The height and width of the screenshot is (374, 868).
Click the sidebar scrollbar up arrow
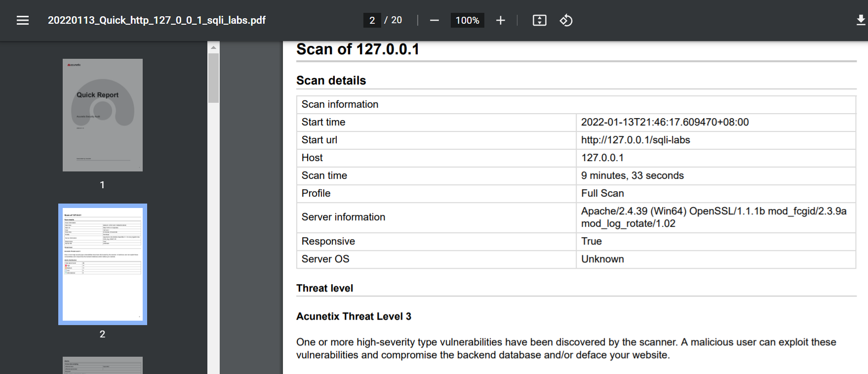pyautogui.click(x=213, y=47)
